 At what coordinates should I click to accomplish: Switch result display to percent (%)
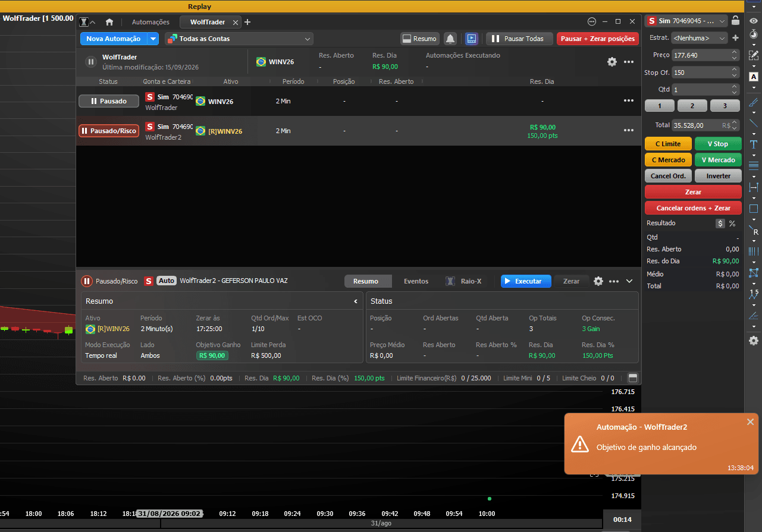[732, 223]
